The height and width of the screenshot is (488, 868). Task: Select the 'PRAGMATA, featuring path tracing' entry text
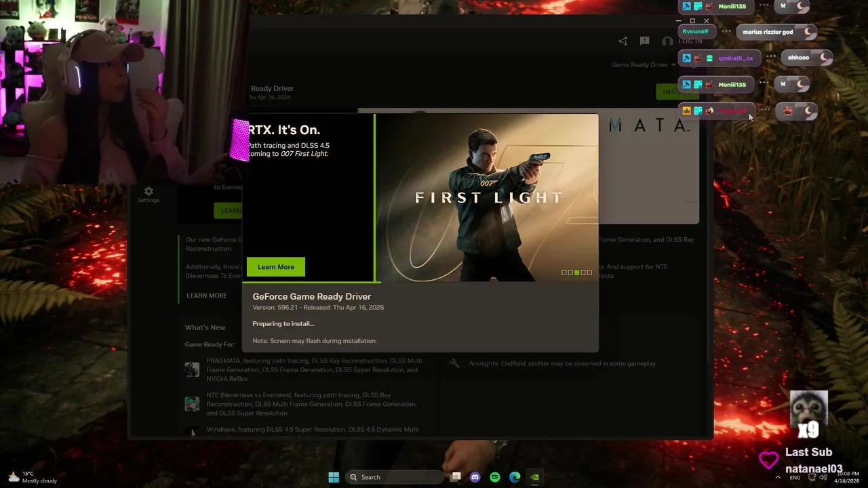click(x=315, y=369)
